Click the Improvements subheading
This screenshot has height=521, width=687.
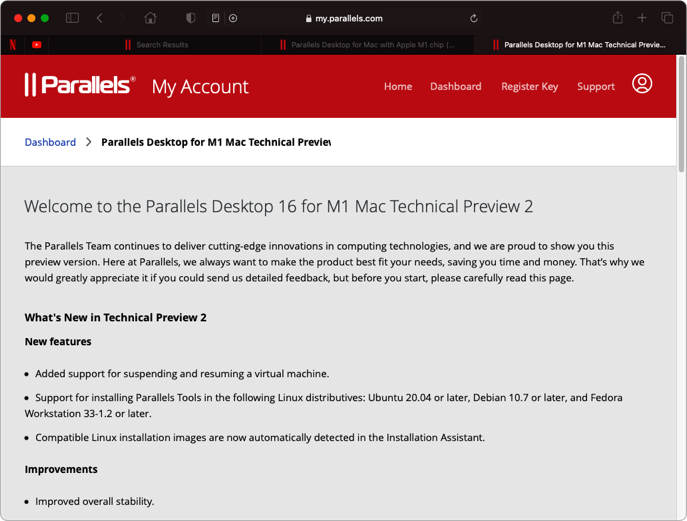coord(61,469)
